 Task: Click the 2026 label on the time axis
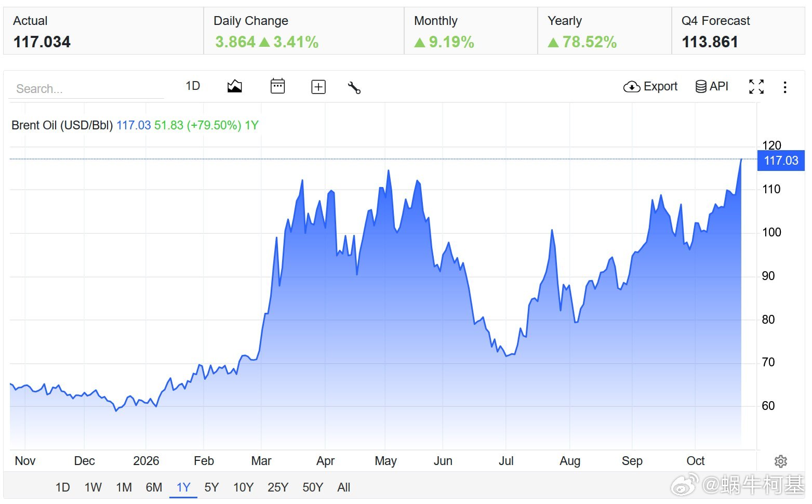(x=146, y=461)
